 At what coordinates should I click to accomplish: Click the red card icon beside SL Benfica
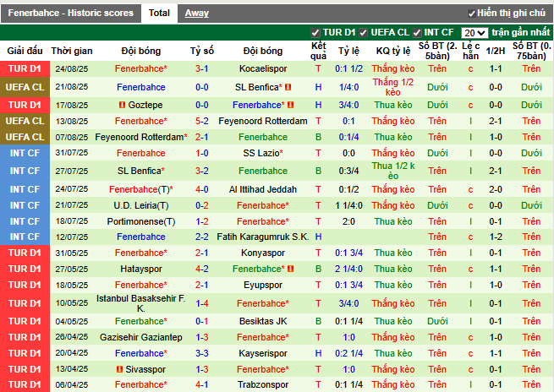(288, 87)
